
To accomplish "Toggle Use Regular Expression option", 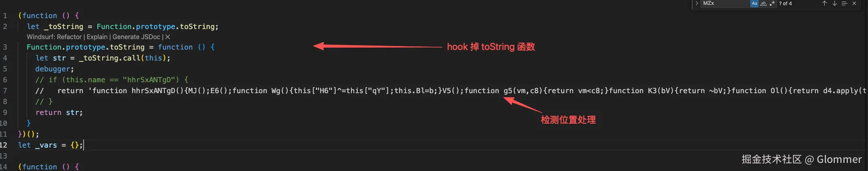I will point(772,3).
